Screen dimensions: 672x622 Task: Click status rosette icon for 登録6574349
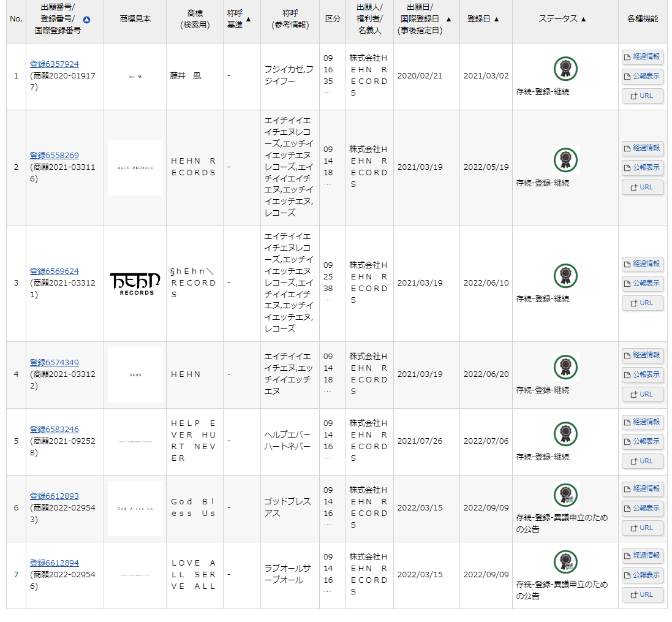[565, 367]
